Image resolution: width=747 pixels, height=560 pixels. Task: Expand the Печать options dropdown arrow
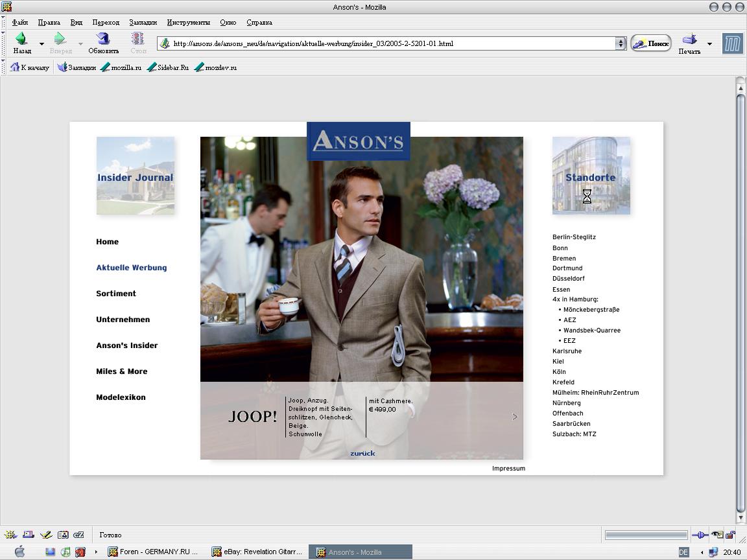709,44
